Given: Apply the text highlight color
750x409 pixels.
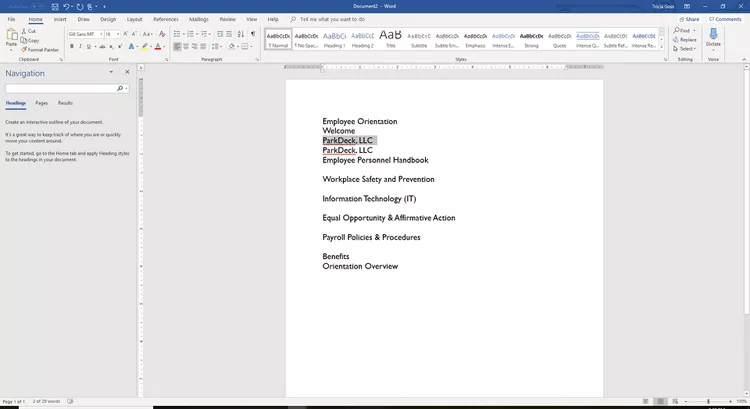Looking at the screenshot, I should click(144, 46).
